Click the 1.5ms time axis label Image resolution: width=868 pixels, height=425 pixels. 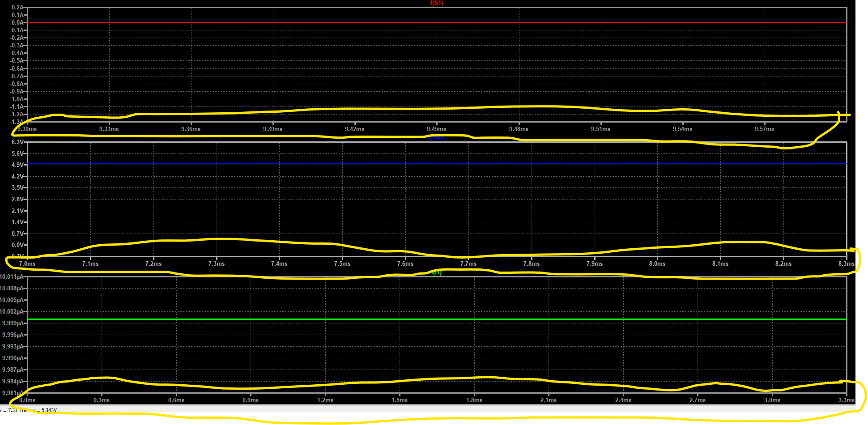(400, 400)
